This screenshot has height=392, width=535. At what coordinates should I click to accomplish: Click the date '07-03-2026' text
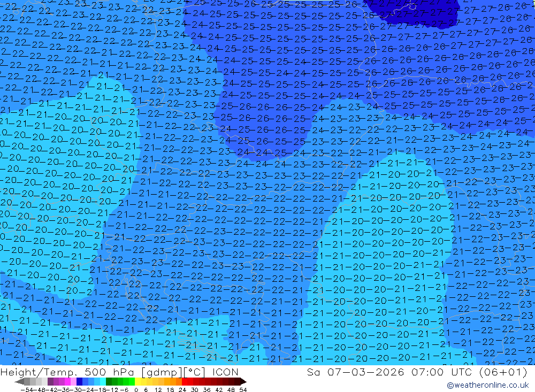pyautogui.click(x=366, y=372)
